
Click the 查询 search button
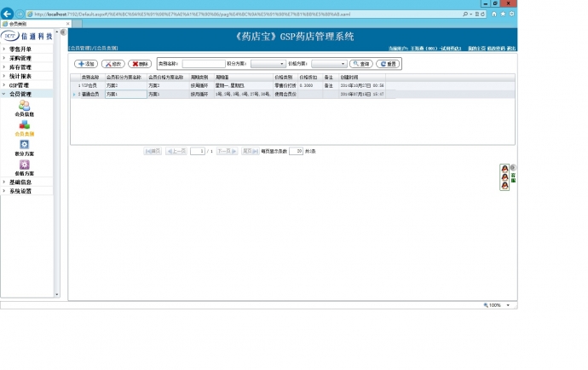(361, 64)
